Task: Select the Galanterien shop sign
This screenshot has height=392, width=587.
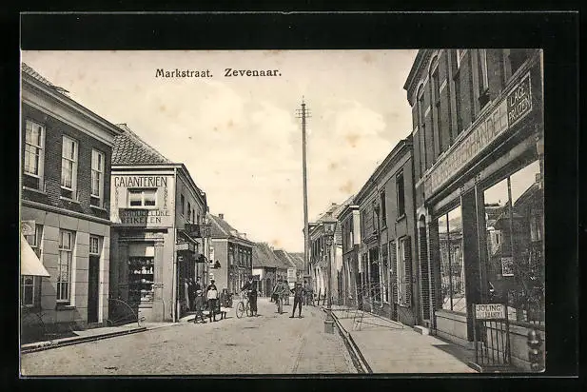Action: pos(141,181)
